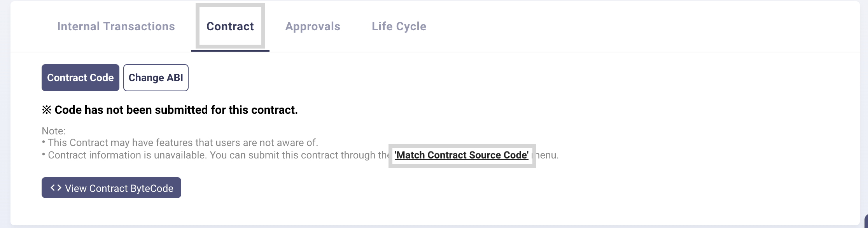Click the highlighted Contract tab label
This screenshot has height=228, width=868.
point(230,26)
